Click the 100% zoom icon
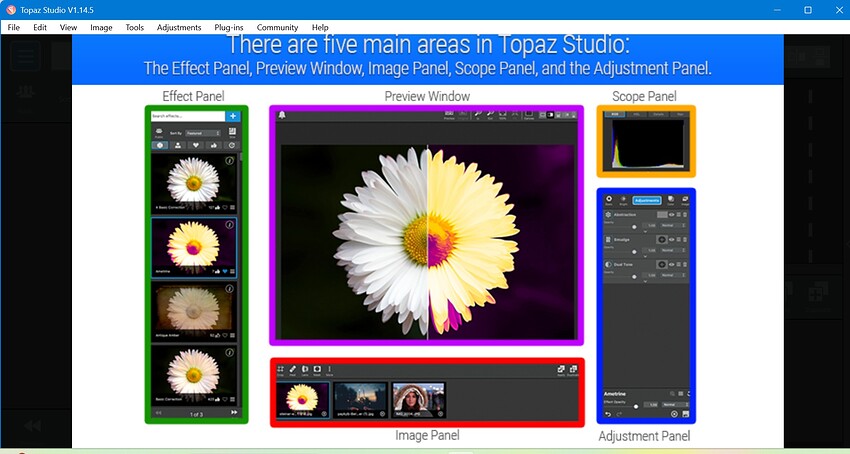Image resolution: width=850 pixels, height=454 pixels. 503,114
